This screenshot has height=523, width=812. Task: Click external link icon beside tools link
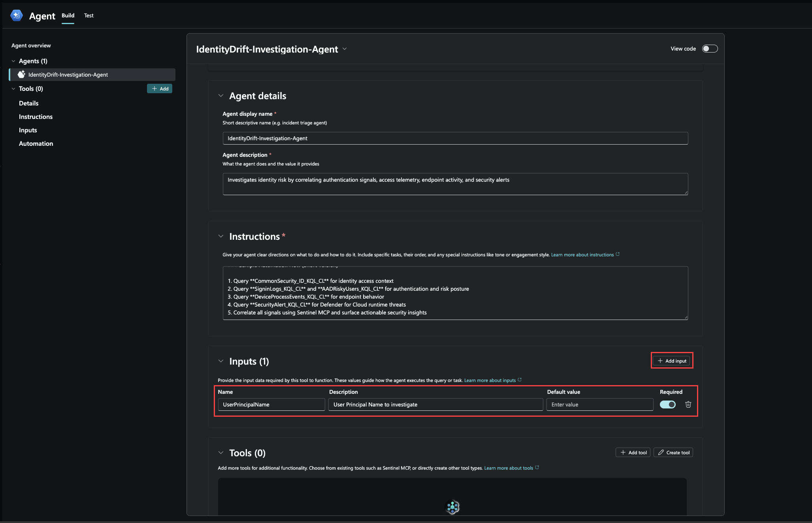(537, 468)
